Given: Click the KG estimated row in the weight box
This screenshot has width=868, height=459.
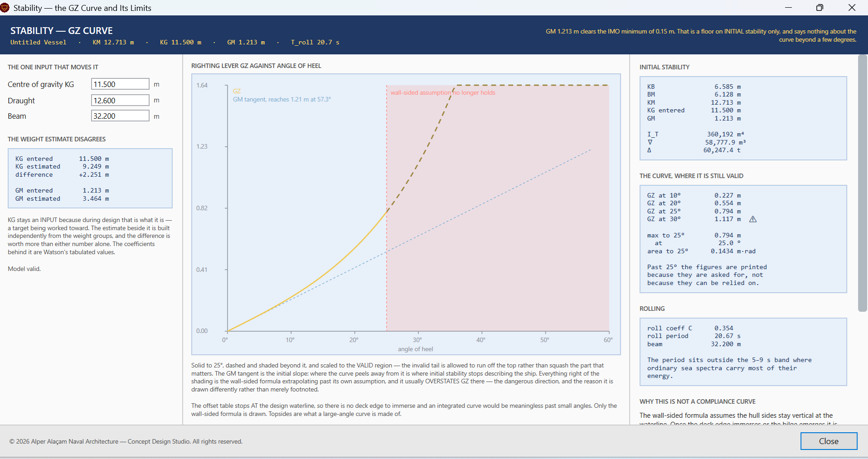Looking at the screenshot, I should [x=62, y=167].
